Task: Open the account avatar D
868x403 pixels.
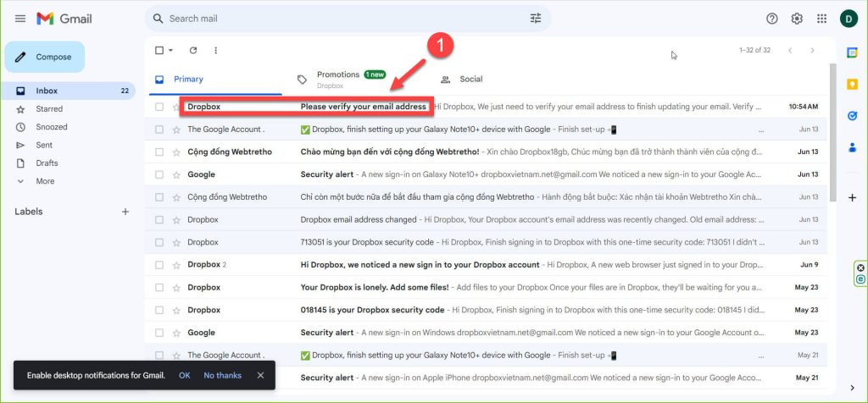Action: [x=848, y=19]
